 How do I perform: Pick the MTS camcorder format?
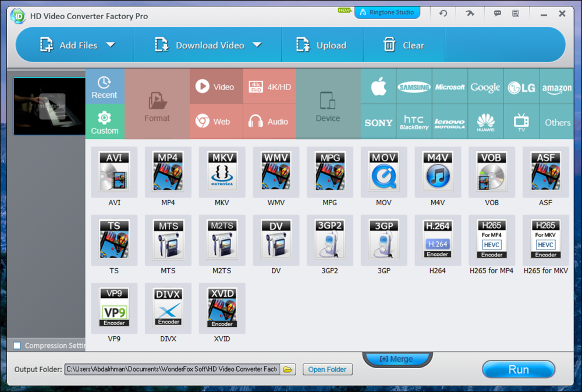pos(168,240)
